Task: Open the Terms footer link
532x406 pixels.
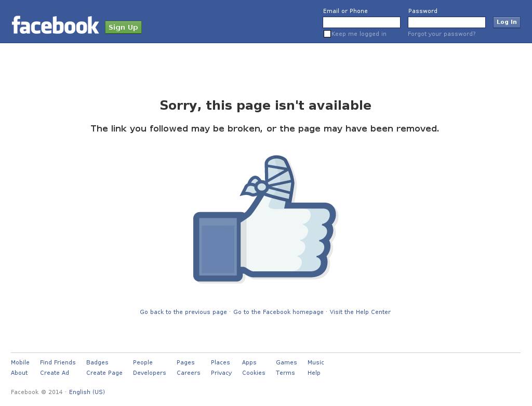Action: pyautogui.click(x=285, y=373)
